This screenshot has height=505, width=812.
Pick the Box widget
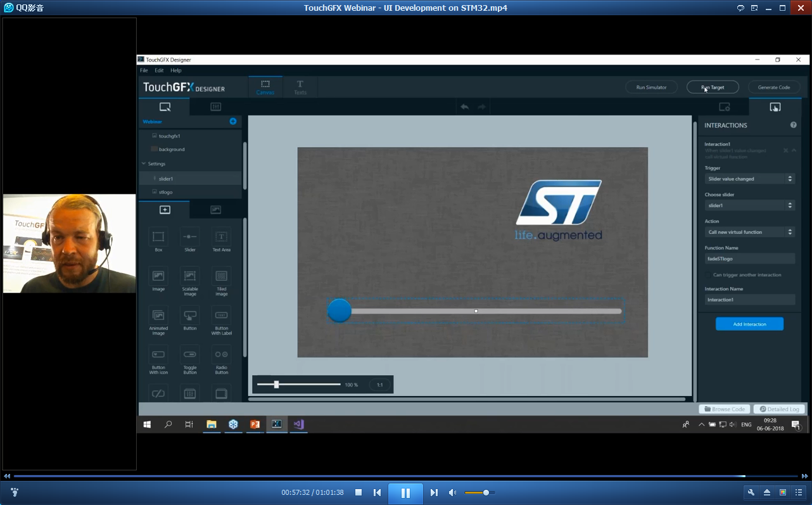tap(158, 240)
